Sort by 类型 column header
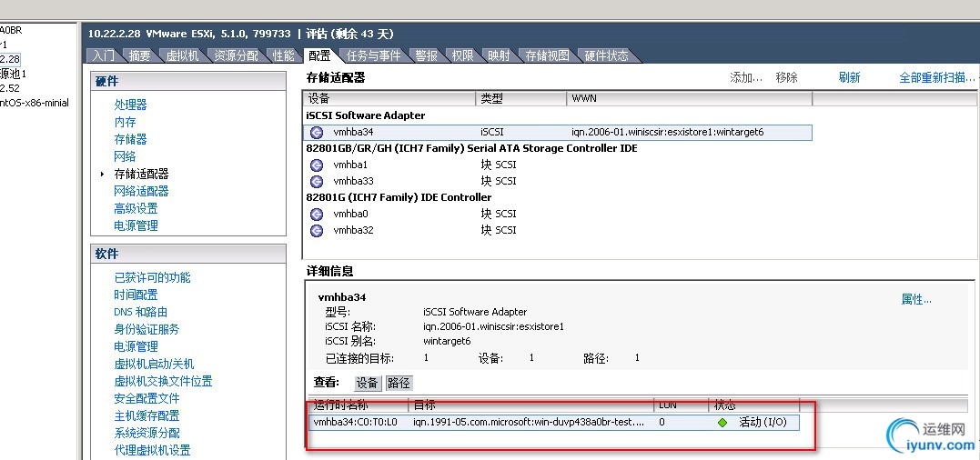 coord(522,98)
